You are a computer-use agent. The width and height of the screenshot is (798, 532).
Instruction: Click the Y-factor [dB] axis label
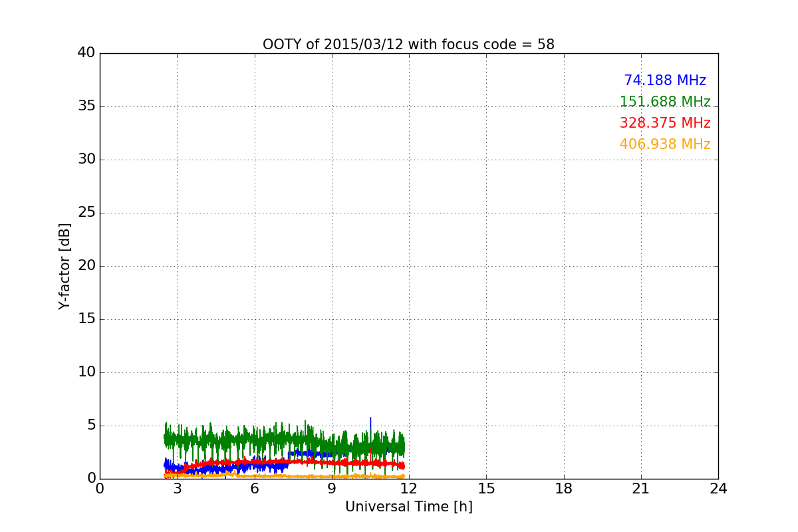65,266
